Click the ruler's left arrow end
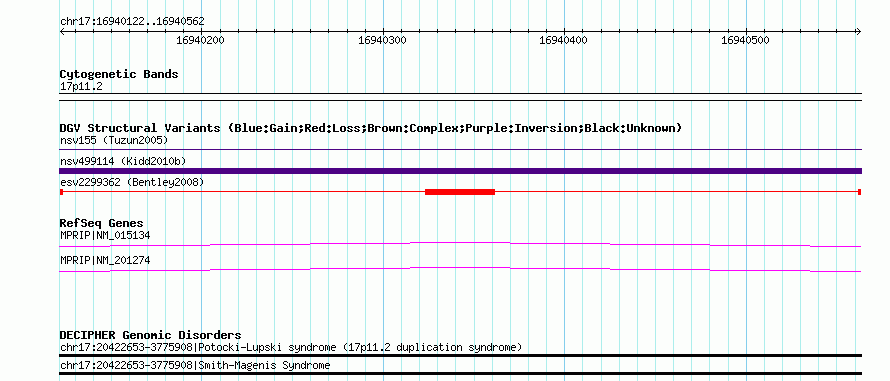 tap(62, 32)
